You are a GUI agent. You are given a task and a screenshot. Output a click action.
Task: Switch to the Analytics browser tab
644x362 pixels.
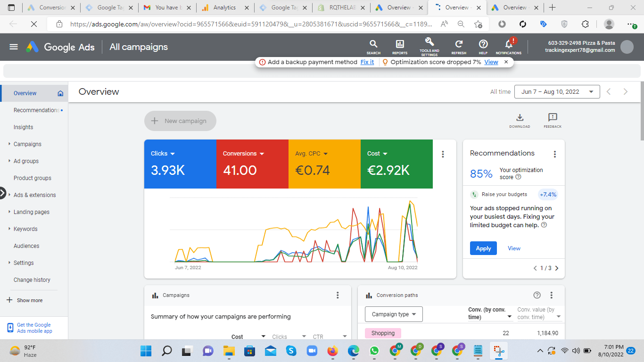[x=224, y=8]
